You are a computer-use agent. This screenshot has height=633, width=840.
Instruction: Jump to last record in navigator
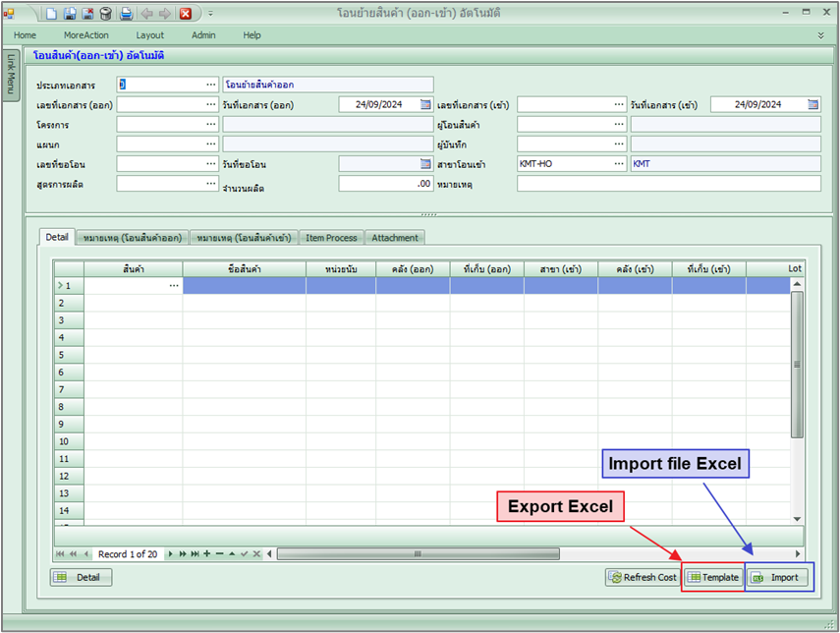click(195, 554)
